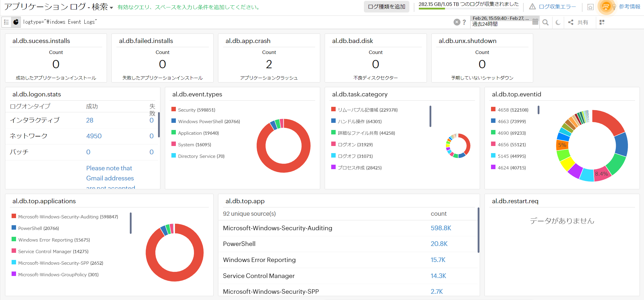Toggle the PowerShell legend entry in top applications

tap(38, 228)
